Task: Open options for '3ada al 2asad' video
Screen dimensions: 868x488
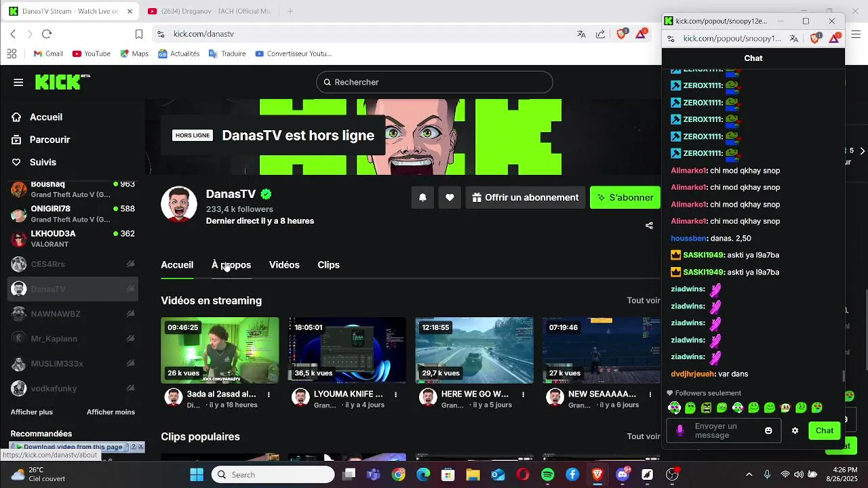Action: tap(269, 394)
